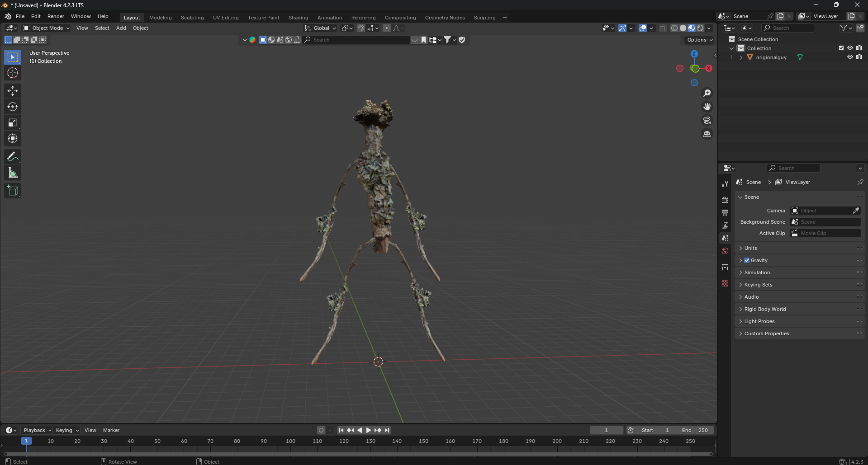
Task: Select the Rotate tool
Action: click(13, 107)
